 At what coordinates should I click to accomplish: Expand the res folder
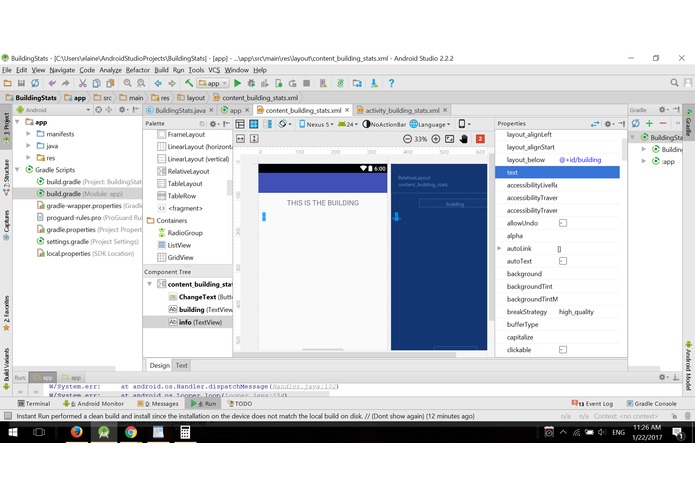tap(28, 157)
